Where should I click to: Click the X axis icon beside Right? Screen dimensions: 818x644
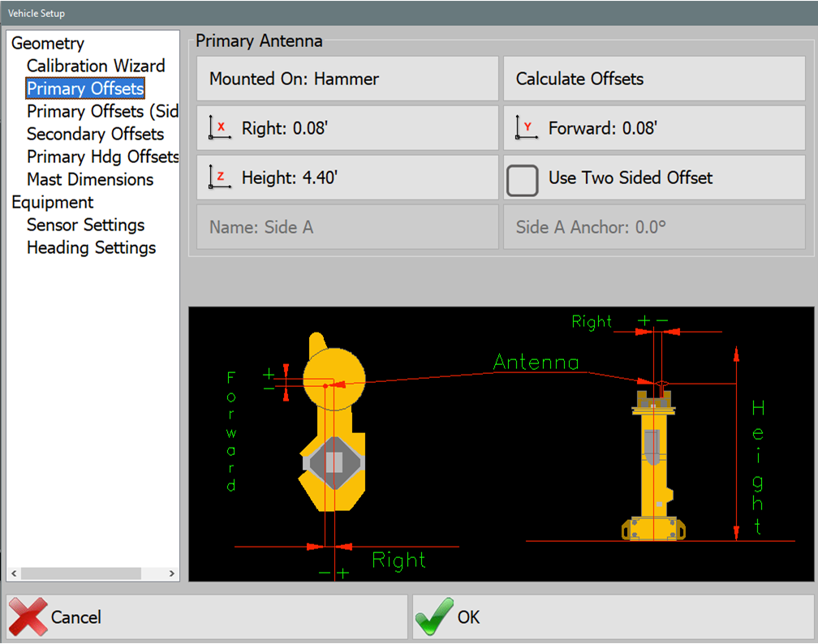coord(219,127)
